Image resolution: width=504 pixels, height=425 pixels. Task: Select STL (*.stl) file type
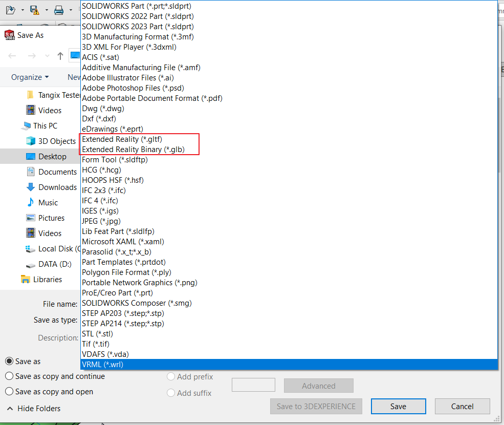point(289,334)
